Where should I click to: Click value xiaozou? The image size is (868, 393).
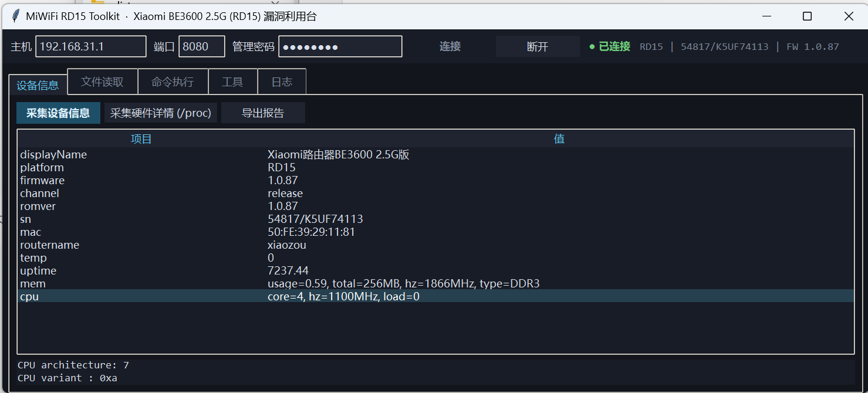287,245
